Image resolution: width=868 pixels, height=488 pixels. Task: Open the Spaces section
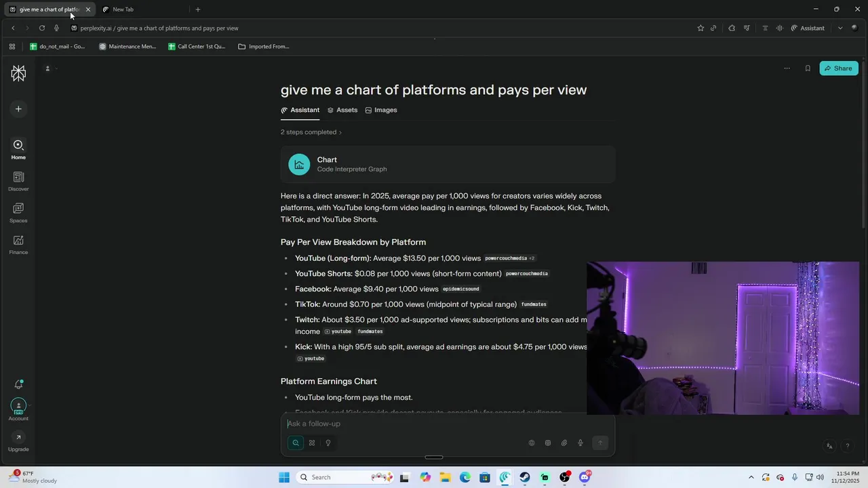(18, 213)
